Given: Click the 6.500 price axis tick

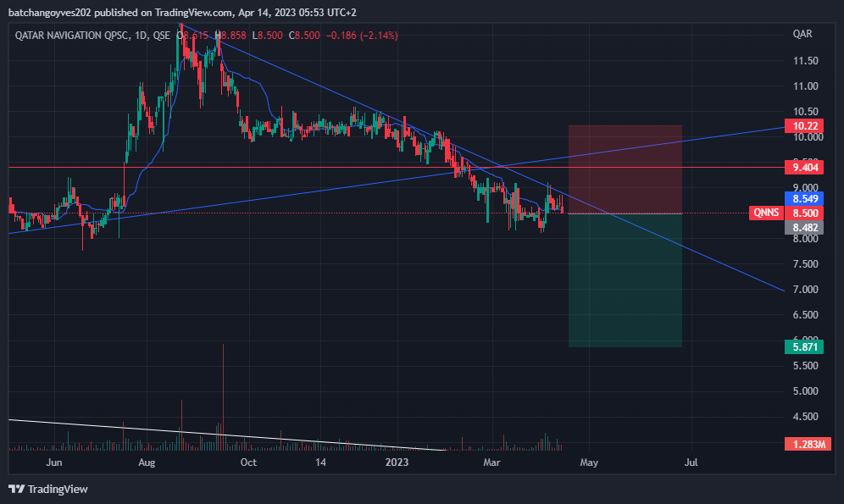Looking at the screenshot, I should 805,314.
